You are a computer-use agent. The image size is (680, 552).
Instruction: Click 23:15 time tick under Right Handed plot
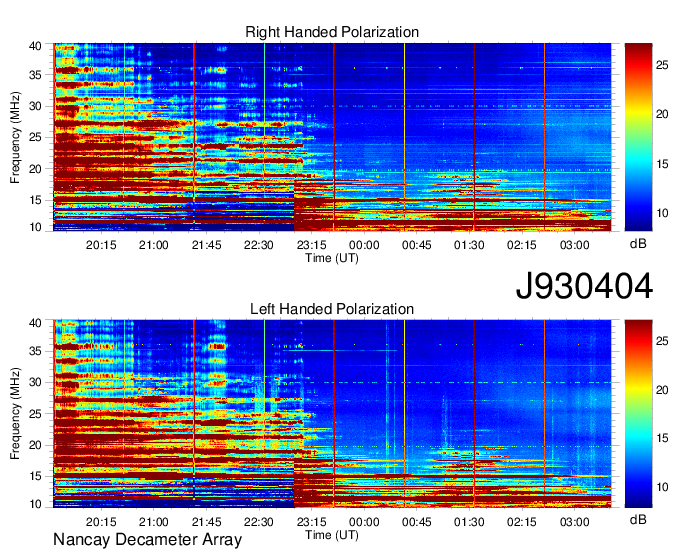[x=311, y=245]
